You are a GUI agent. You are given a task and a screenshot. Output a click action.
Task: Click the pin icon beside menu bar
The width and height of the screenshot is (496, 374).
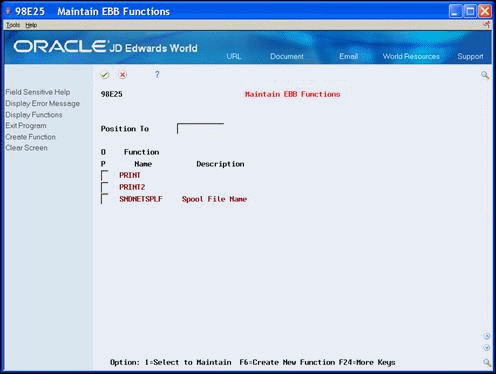pos(487,25)
